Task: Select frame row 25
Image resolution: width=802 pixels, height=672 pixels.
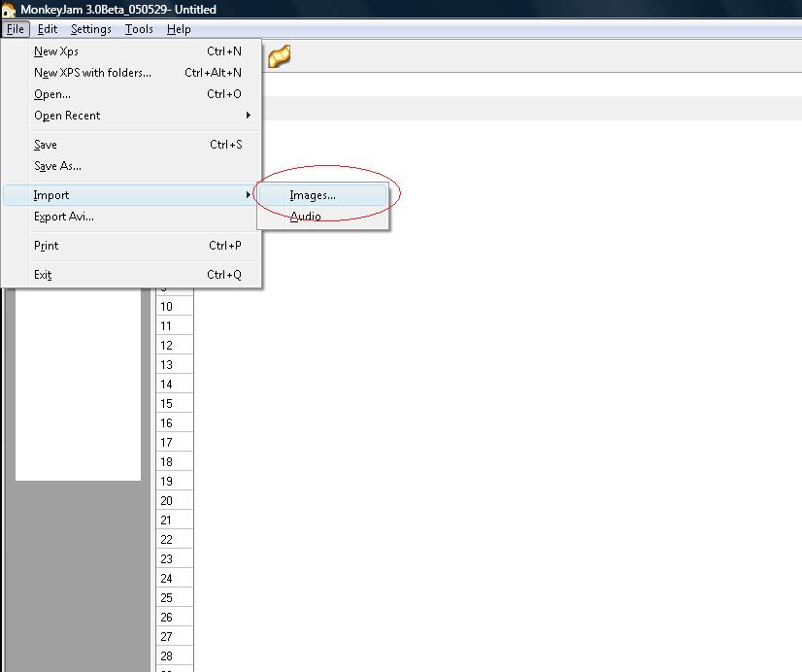Action: pyautogui.click(x=175, y=598)
